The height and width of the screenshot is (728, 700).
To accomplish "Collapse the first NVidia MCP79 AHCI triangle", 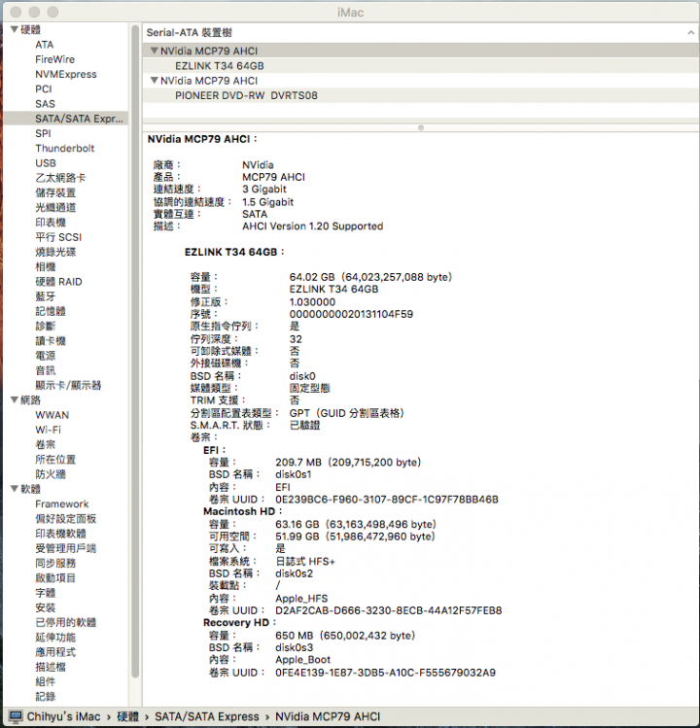I will coord(155,52).
